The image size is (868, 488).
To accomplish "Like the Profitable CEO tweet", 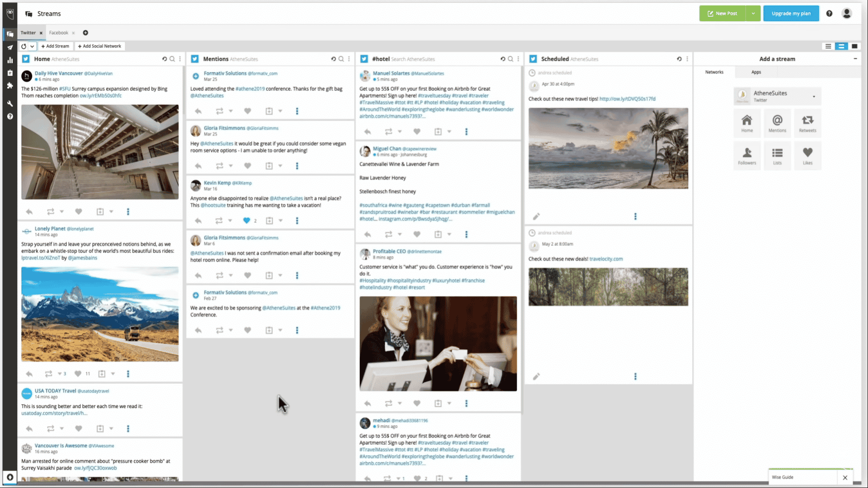I will [417, 403].
